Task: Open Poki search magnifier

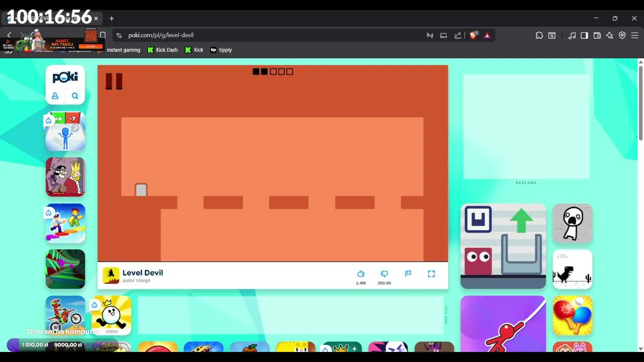Action: tap(75, 96)
